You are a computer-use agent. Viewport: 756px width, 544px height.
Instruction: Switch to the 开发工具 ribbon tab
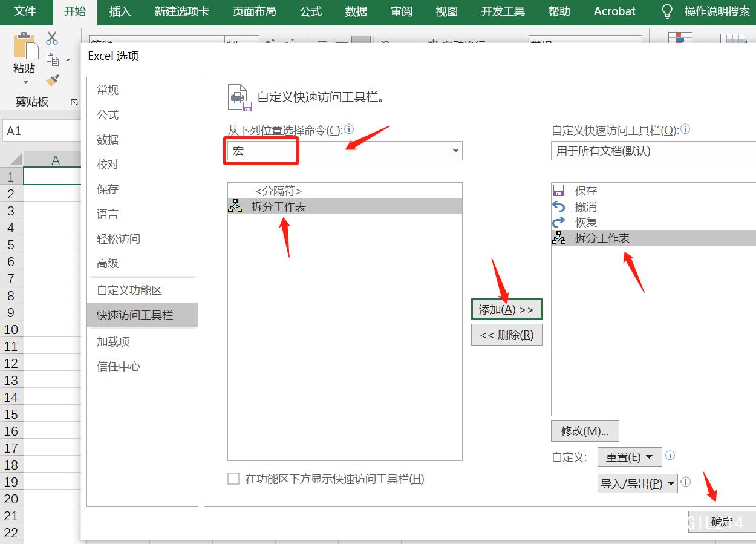tap(503, 11)
